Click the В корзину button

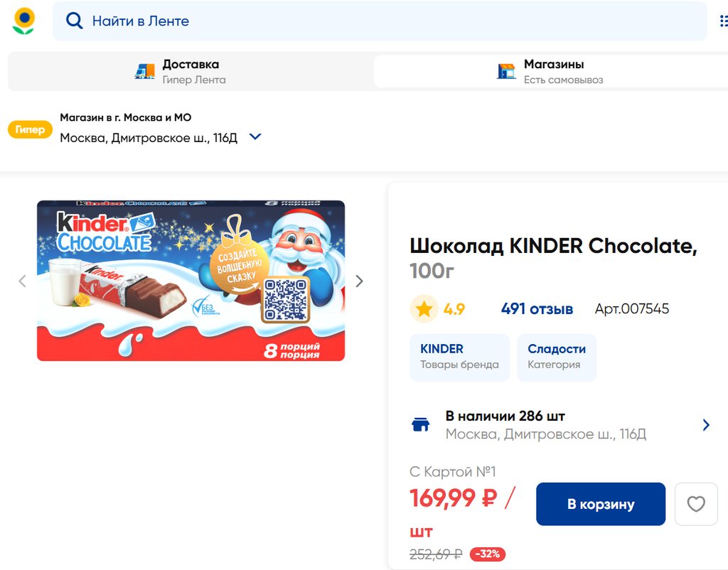pos(600,504)
